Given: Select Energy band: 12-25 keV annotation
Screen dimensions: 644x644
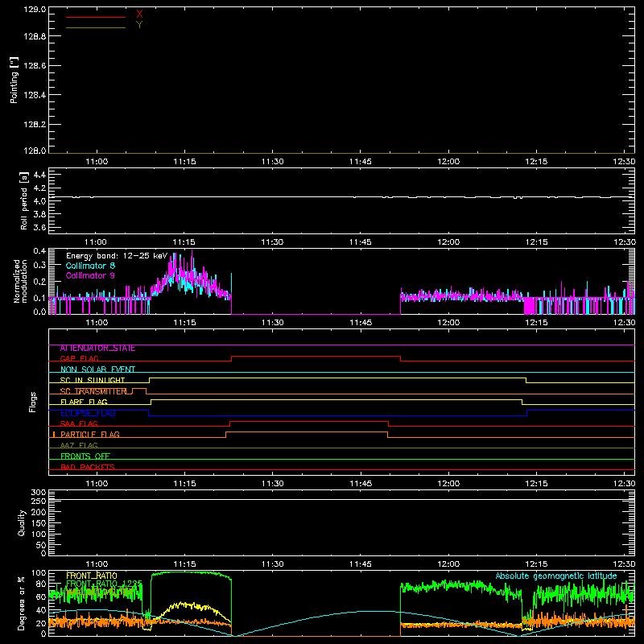Looking at the screenshot, I should 117,256.
